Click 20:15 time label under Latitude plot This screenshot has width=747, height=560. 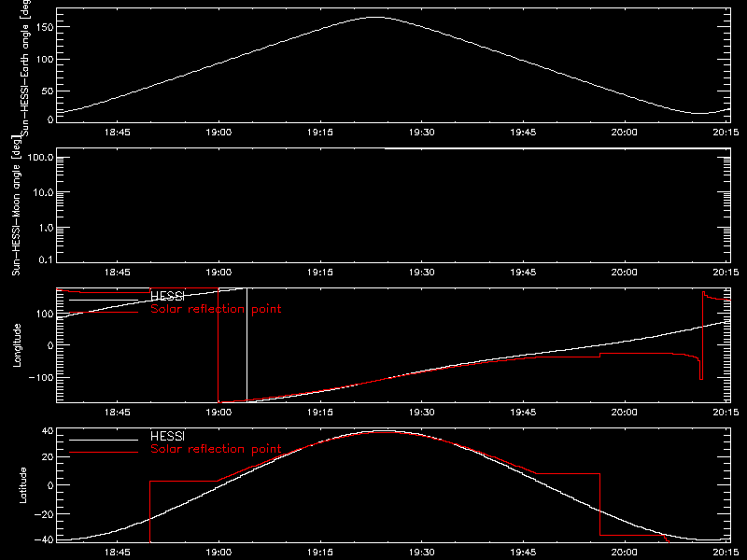coord(726,553)
